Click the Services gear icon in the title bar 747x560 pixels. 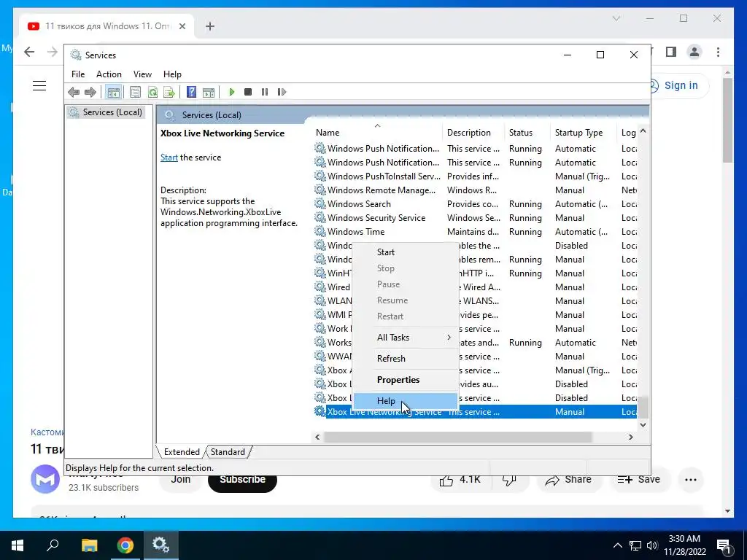point(76,55)
